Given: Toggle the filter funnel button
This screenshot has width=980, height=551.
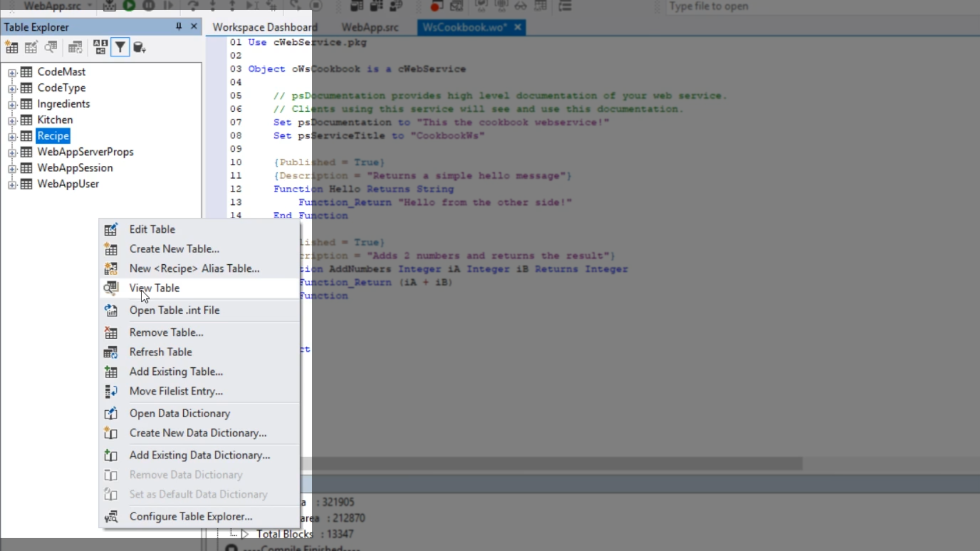Looking at the screenshot, I should (120, 47).
